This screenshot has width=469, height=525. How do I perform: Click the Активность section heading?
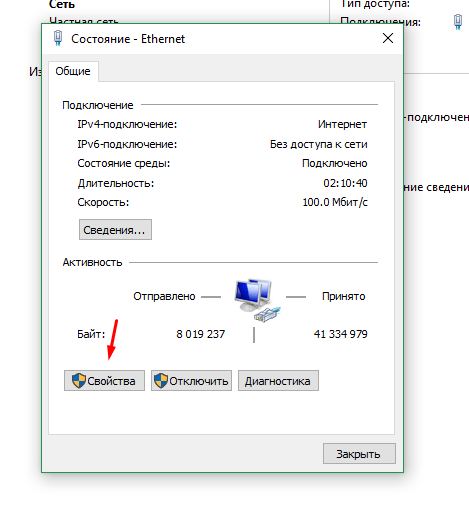tap(92, 262)
